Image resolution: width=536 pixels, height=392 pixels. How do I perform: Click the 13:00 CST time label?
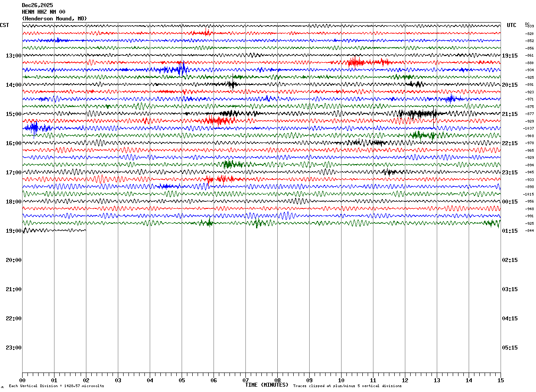tap(14, 56)
